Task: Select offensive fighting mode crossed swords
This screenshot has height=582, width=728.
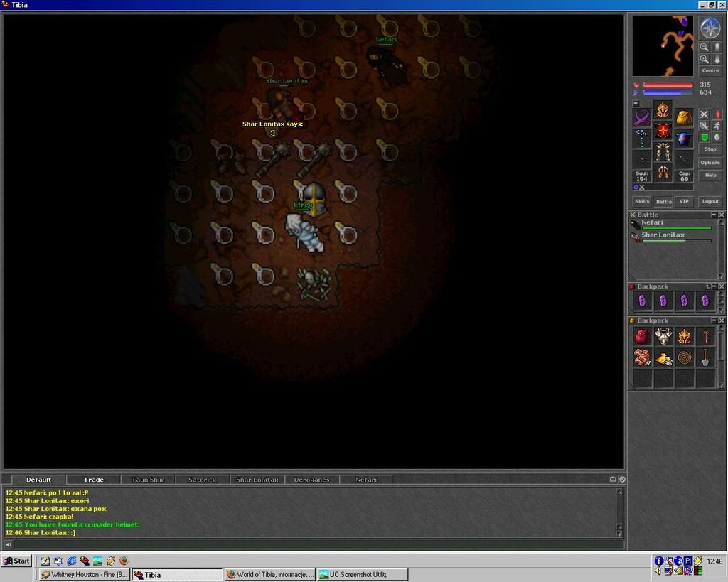Action: click(x=705, y=114)
